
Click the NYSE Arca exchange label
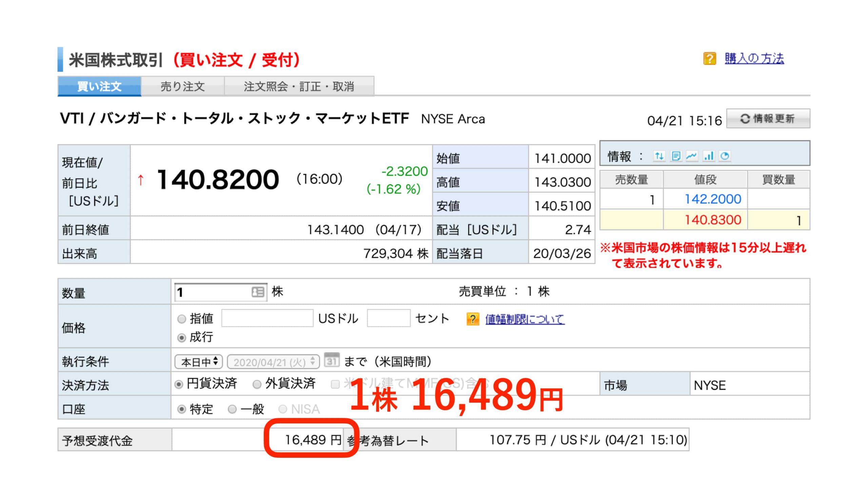(453, 119)
